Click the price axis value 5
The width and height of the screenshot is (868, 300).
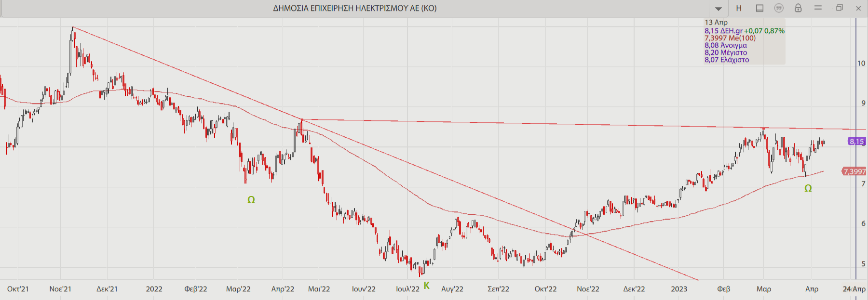[x=863, y=264]
